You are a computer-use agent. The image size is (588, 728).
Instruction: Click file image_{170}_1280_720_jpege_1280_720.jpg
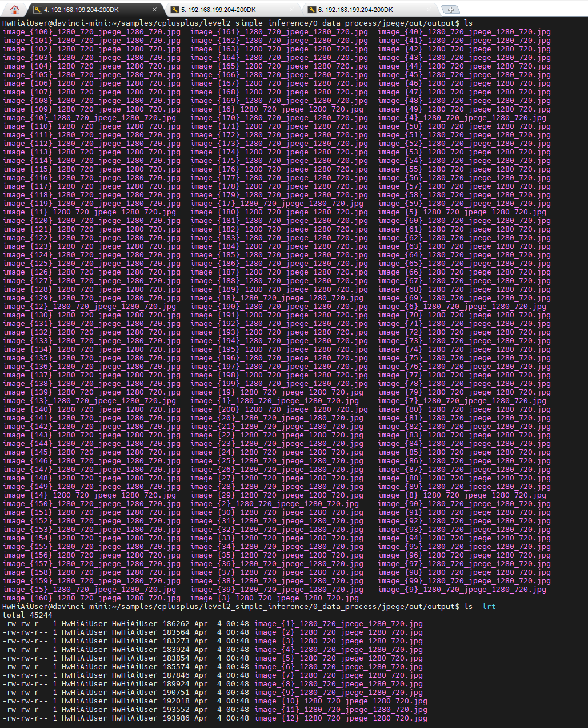click(x=279, y=118)
